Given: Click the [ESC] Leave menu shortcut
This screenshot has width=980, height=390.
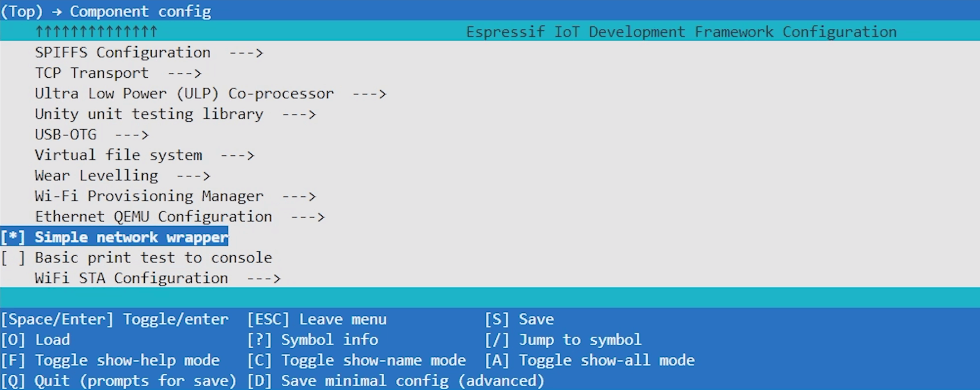Looking at the screenshot, I should tap(317, 319).
